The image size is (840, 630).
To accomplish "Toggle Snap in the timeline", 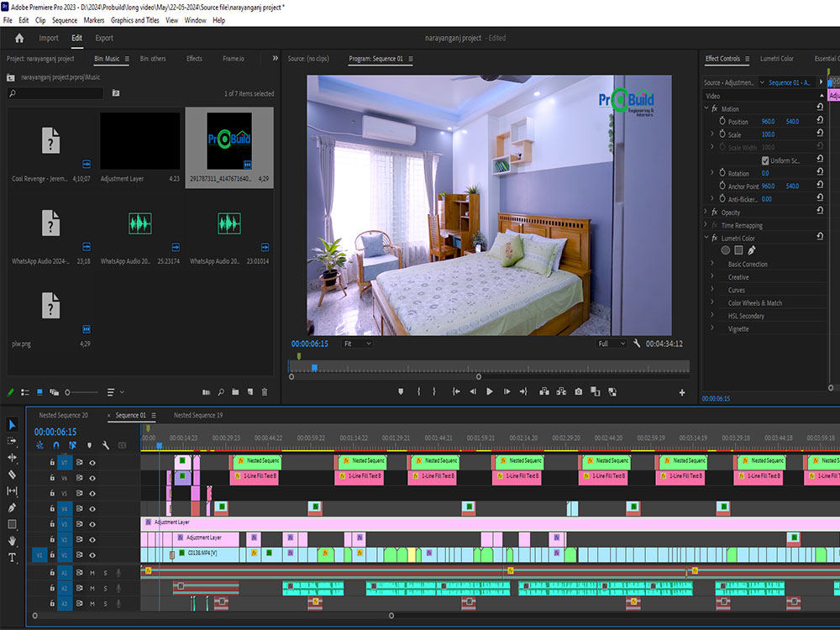I will click(56, 445).
